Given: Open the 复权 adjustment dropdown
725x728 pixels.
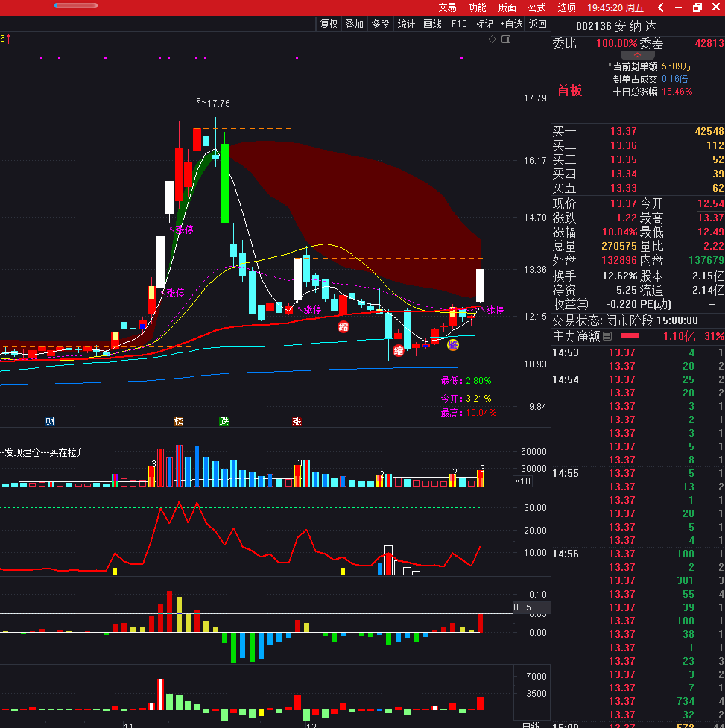Looking at the screenshot, I should (x=329, y=24).
